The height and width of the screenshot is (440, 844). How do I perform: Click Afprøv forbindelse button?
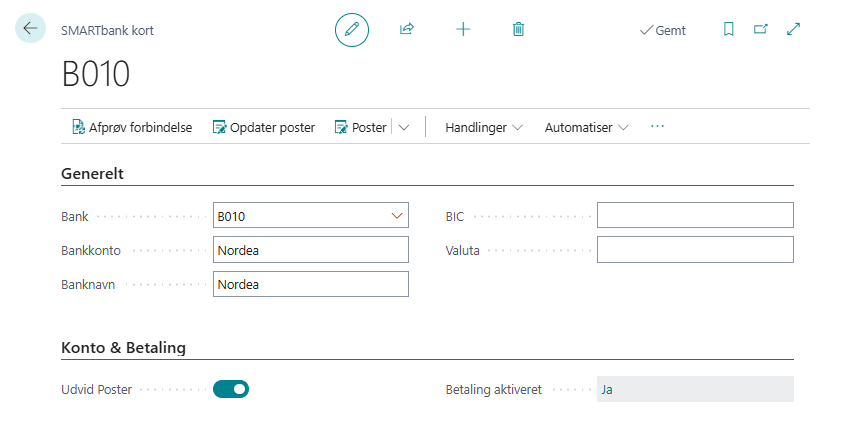pos(132,128)
